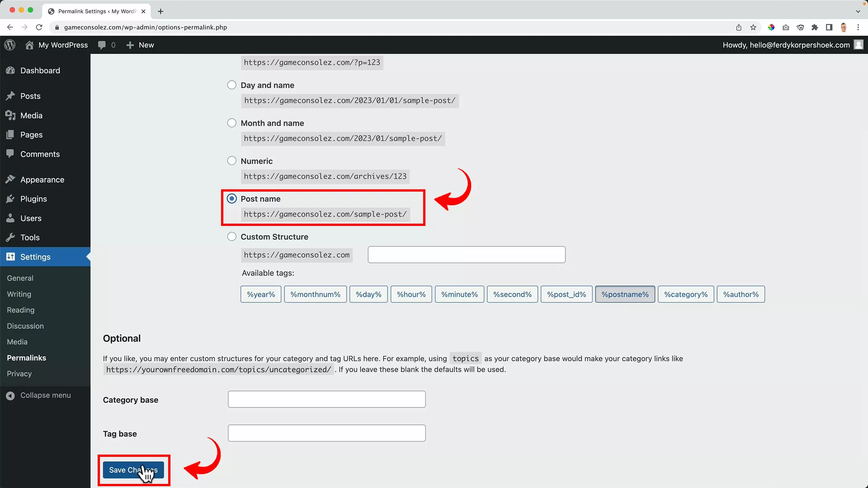Switch to the Permalinks settings menu item
This screenshot has height=488, width=868.
(x=26, y=357)
